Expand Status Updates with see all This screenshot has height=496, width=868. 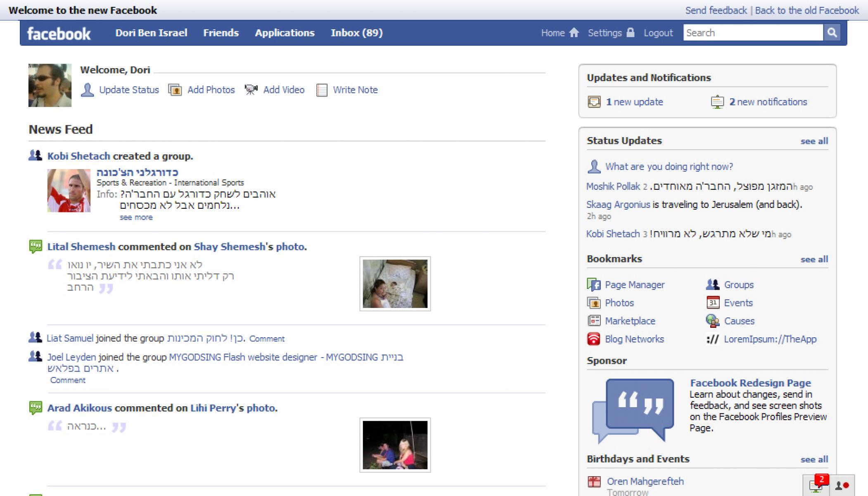814,141
